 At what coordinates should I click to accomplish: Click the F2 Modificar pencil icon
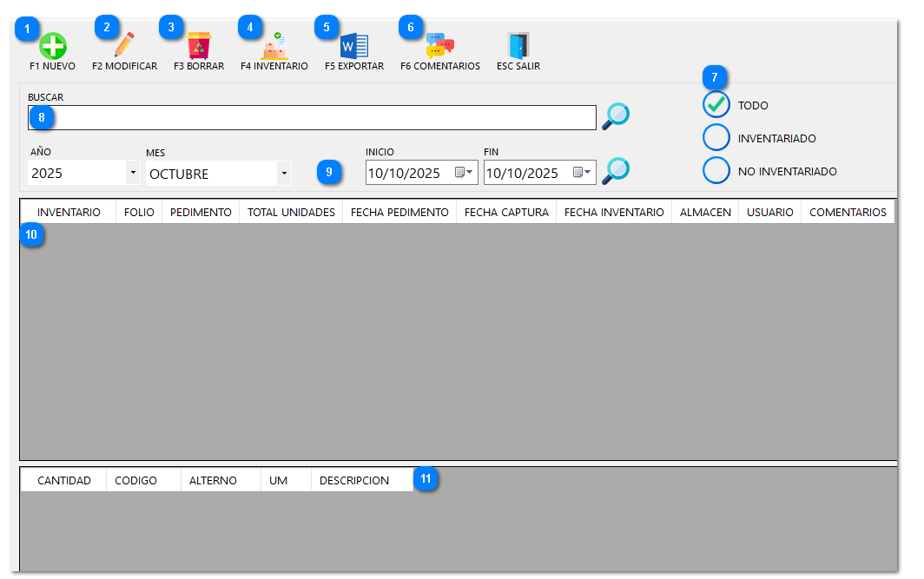pyautogui.click(x=125, y=45)
